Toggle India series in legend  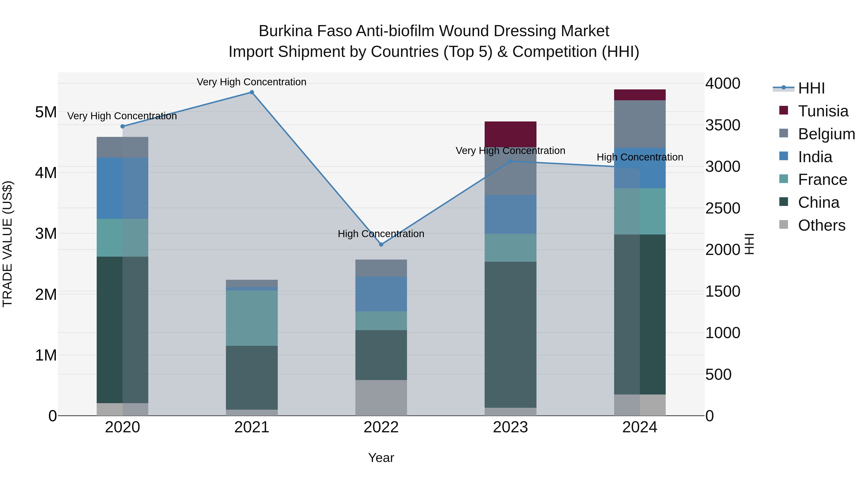806,157
